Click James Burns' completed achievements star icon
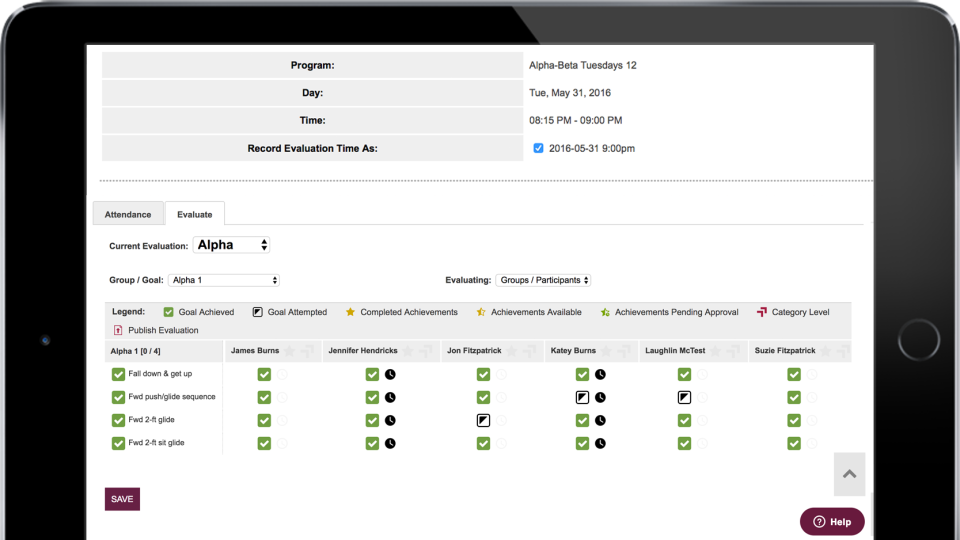Viewport: 960px width, 540px height. click(290, 351)
